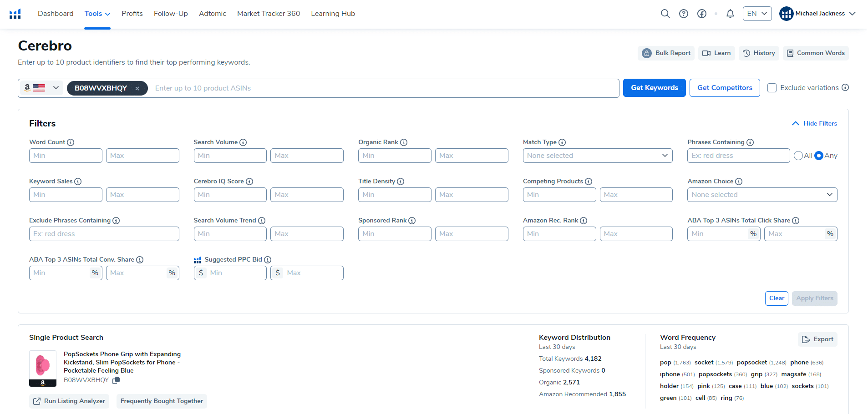Export the word frequency data
This screenshot has width=868, height=414.
coord(817,339)
